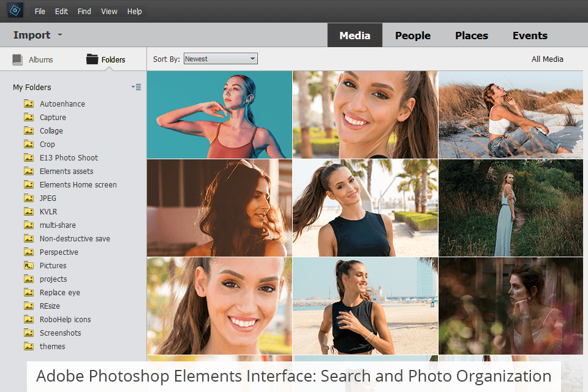
Task: Click the E13 Photo Shoot folder icon
Action: [x=29, y=158]
